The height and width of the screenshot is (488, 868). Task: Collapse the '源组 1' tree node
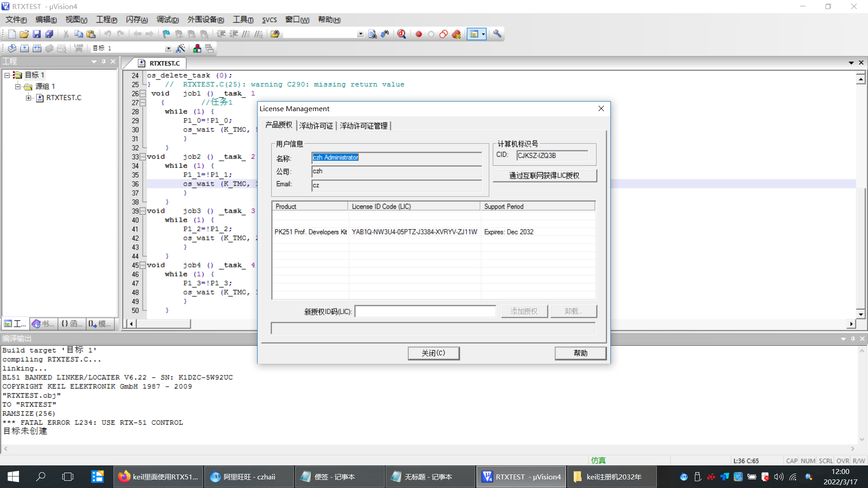click(x=18, y=86)
